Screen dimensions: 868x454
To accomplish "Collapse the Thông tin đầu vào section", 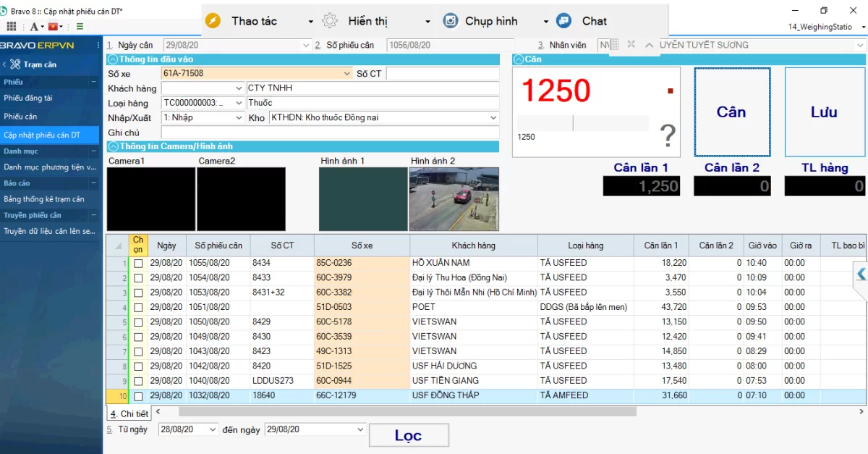I will 113,59.
